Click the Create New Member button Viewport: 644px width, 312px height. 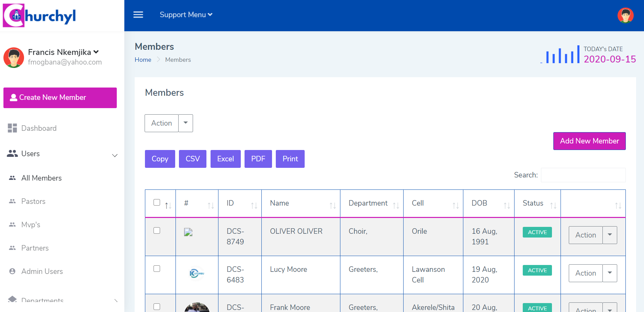click(x=60, y=98)
